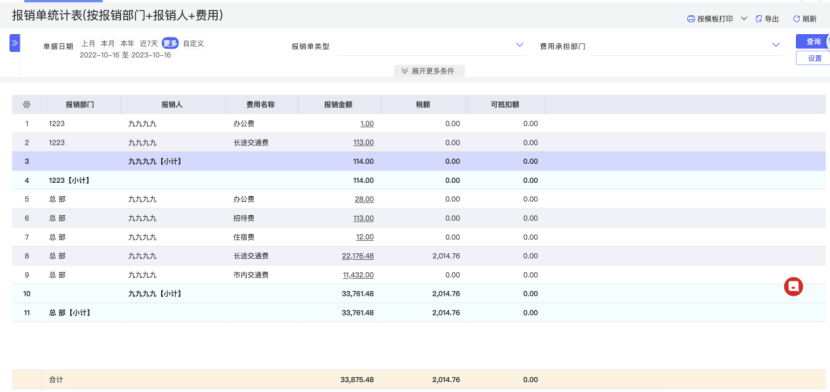Open the 报销单类型 dropdown

431,46
